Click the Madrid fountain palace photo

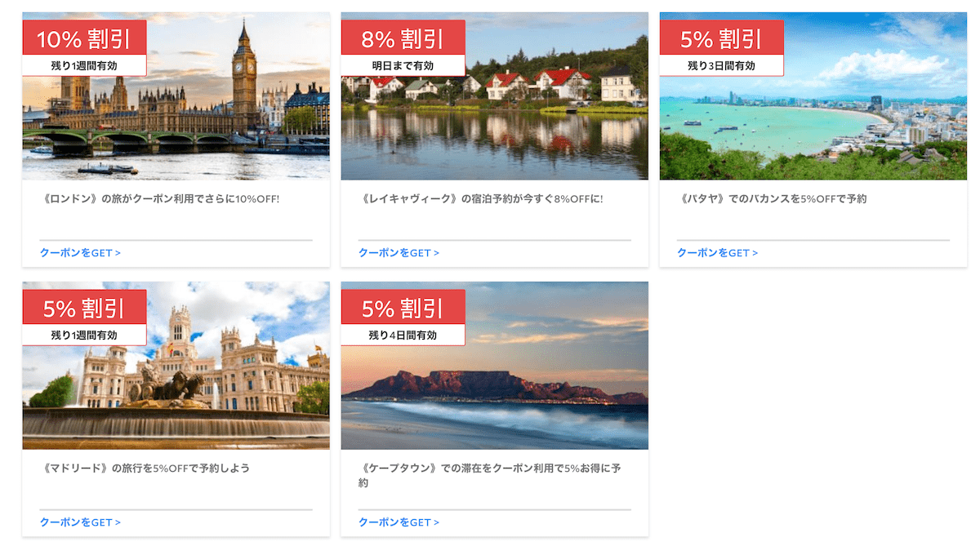[176, 366]
